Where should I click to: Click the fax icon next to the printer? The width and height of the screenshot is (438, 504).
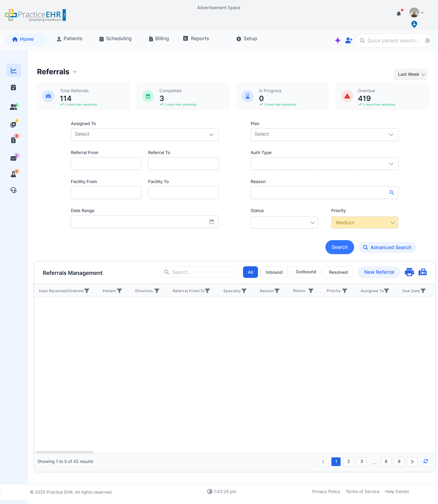pos(423,272)
